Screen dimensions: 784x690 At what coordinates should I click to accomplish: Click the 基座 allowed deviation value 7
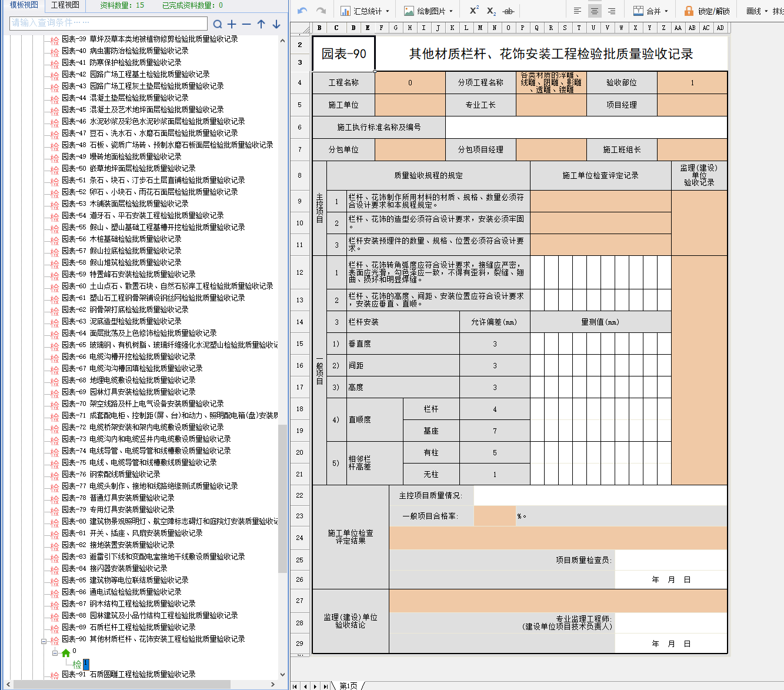click(x=495, y=431)
